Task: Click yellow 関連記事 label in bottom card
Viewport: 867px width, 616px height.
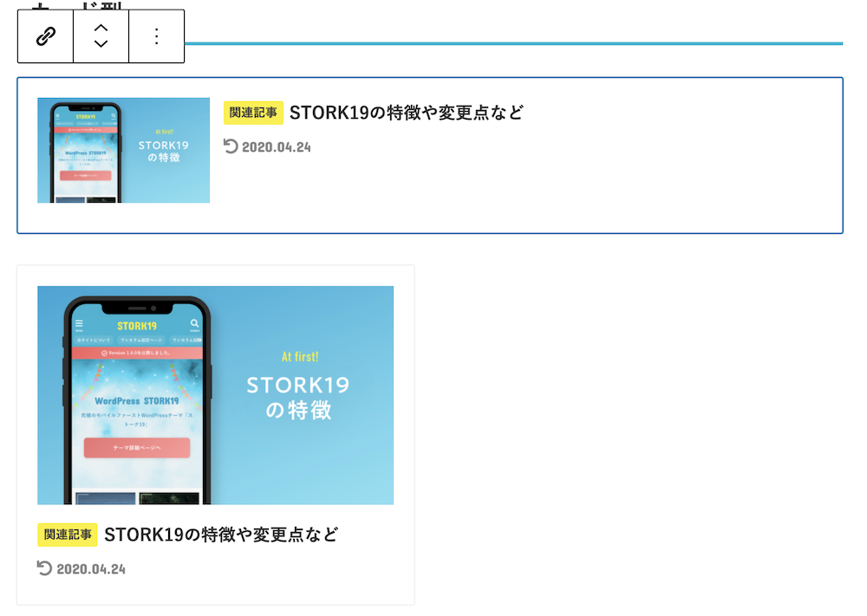Action: tap(68, 535)
